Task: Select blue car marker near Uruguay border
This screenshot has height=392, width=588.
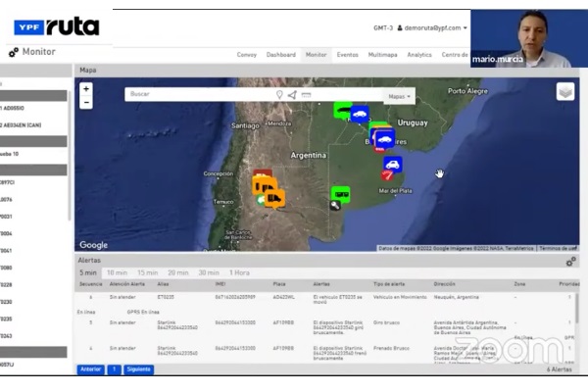Action: point(360,115)
